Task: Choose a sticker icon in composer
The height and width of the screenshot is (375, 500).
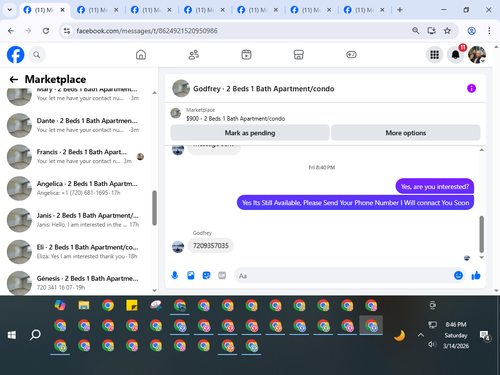Action: click(x=207, y=275)
